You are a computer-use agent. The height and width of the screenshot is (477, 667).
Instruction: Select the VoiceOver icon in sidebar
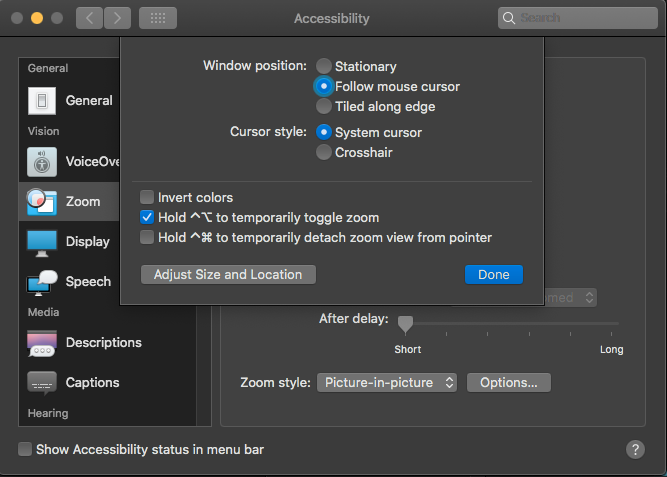(42, 161)
